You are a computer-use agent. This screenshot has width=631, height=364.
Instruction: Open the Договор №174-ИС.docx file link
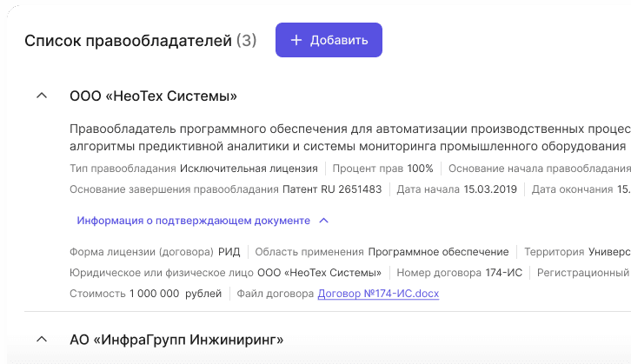click(378, 294)
